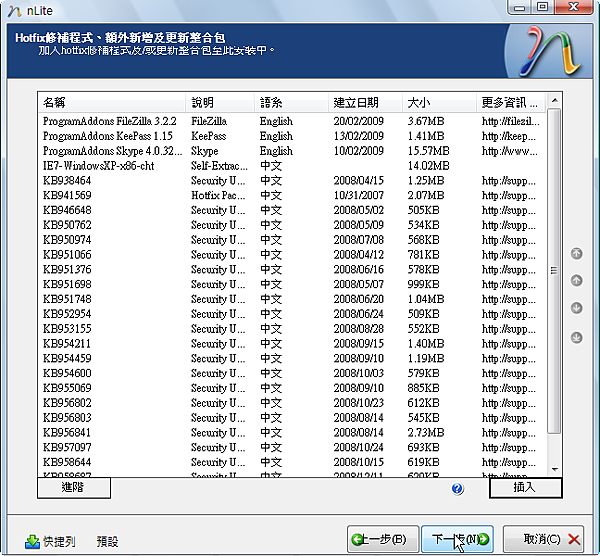Cancel with 取消(C) button
This screenshot has width=600, height=556.
click(x=543, y=539)
